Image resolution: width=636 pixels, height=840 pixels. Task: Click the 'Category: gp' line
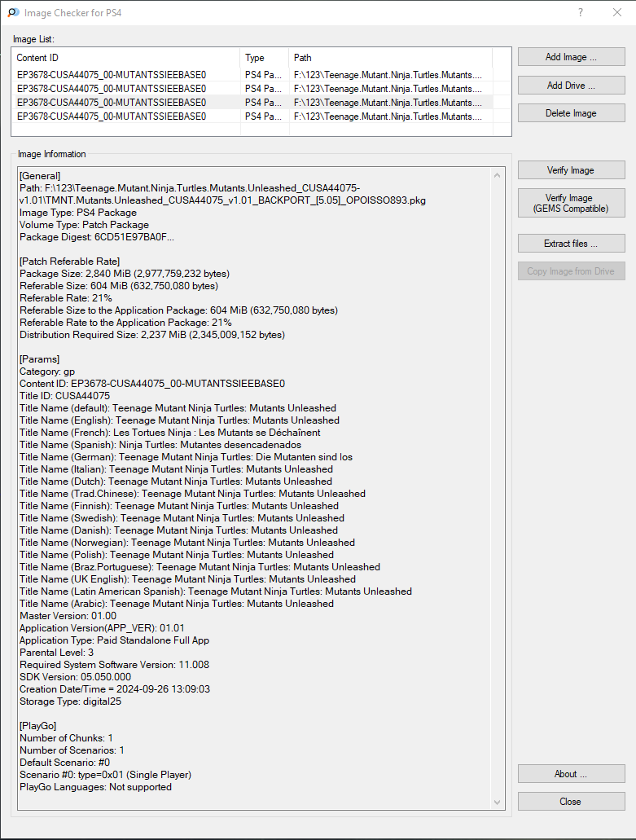[x=47, y=372]
